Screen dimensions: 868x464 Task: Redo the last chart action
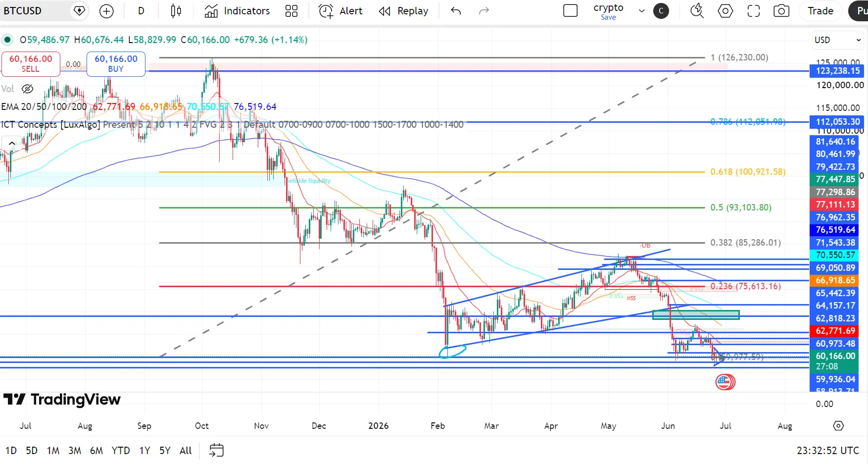point(484,11)
